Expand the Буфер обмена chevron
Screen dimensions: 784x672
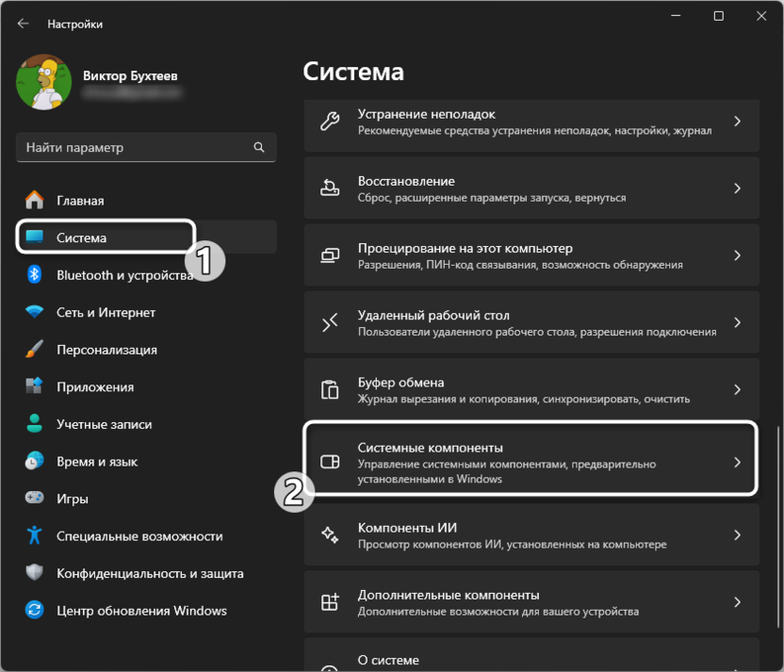coord(737,390)
